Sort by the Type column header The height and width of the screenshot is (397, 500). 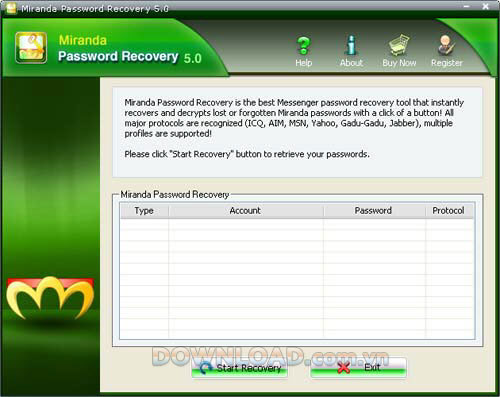point(144,211)
